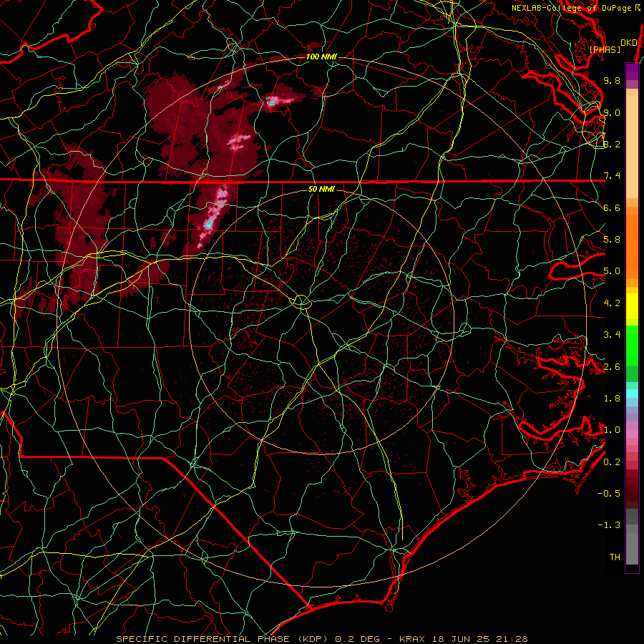Screen dimensions: 644x644
Task: Click the 7.4 scale label
Action: tap(612, 176)
